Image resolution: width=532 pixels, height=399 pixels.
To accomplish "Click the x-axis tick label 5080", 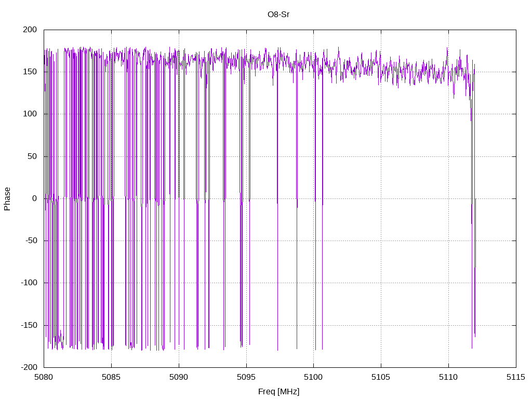I will point(44,377).
